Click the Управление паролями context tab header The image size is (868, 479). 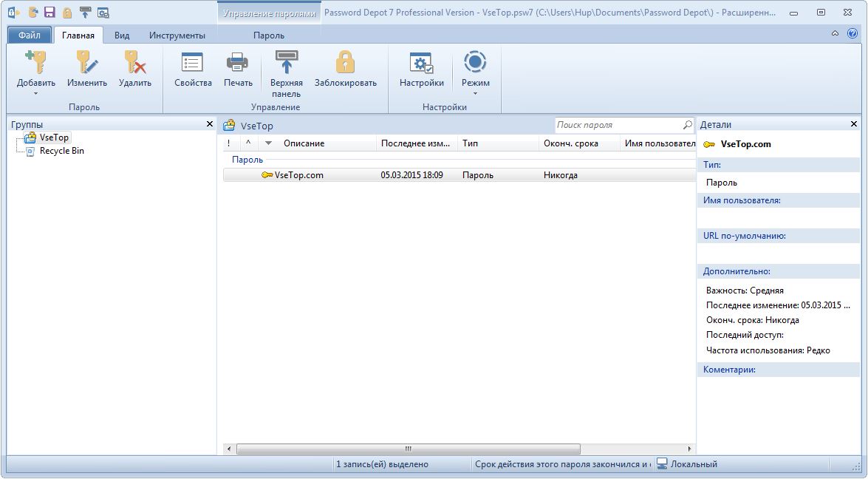[270, 13]
